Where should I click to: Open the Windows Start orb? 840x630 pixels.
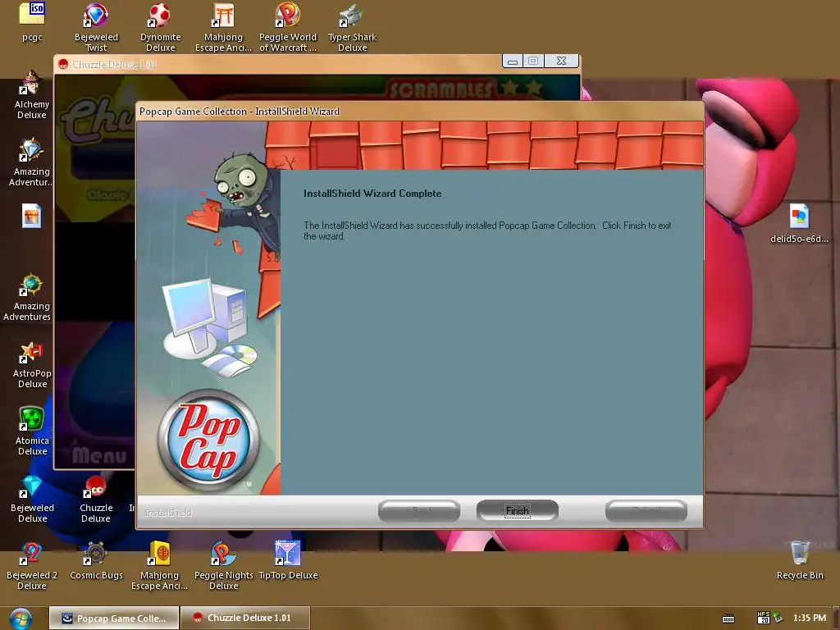tap(21, 619)
